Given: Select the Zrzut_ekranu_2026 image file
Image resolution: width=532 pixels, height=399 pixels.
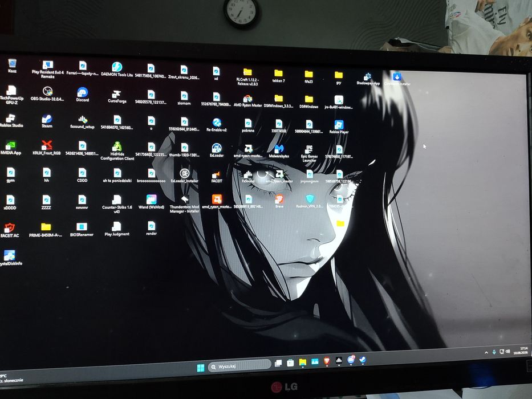Looking at the screenshot, I should 184,72.
